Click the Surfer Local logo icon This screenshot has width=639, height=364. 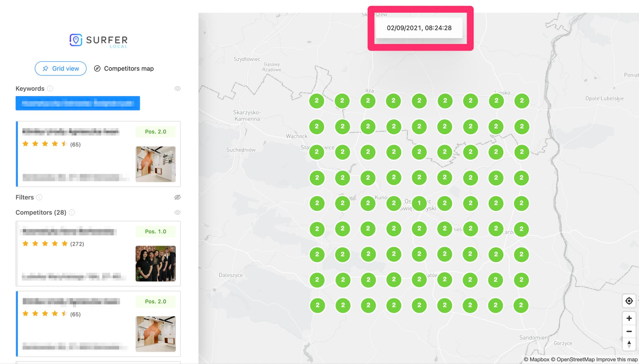[76, 40]
